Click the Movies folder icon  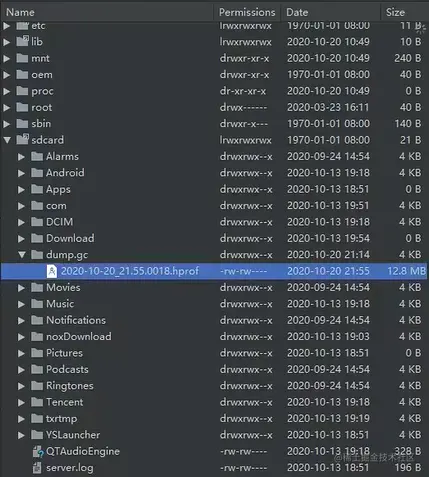pyautogui.click(x=37, y=287)
